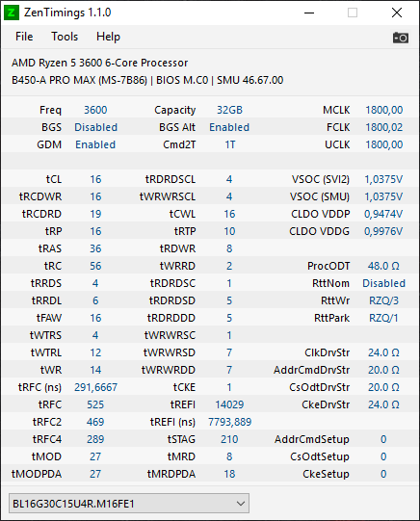This screenshot has height=521, width=420.
Task: Open the Help menu
Action: [108, 37]
